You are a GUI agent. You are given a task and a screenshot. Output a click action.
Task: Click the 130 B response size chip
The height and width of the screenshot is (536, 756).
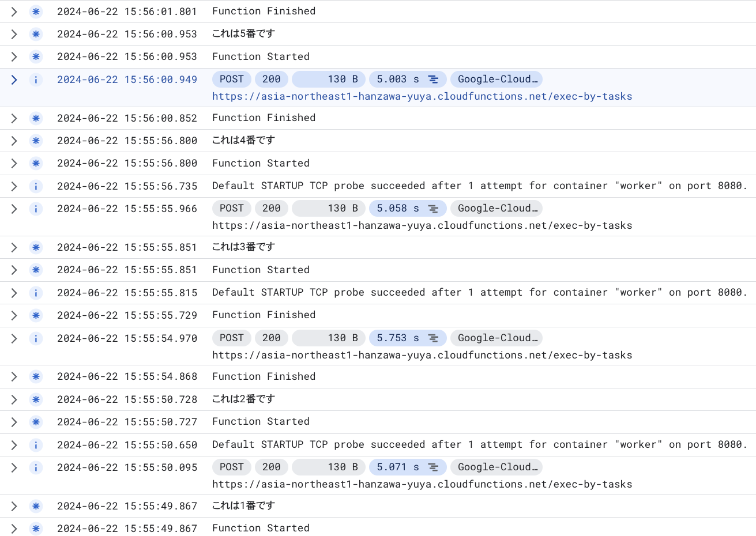[329, 80]
